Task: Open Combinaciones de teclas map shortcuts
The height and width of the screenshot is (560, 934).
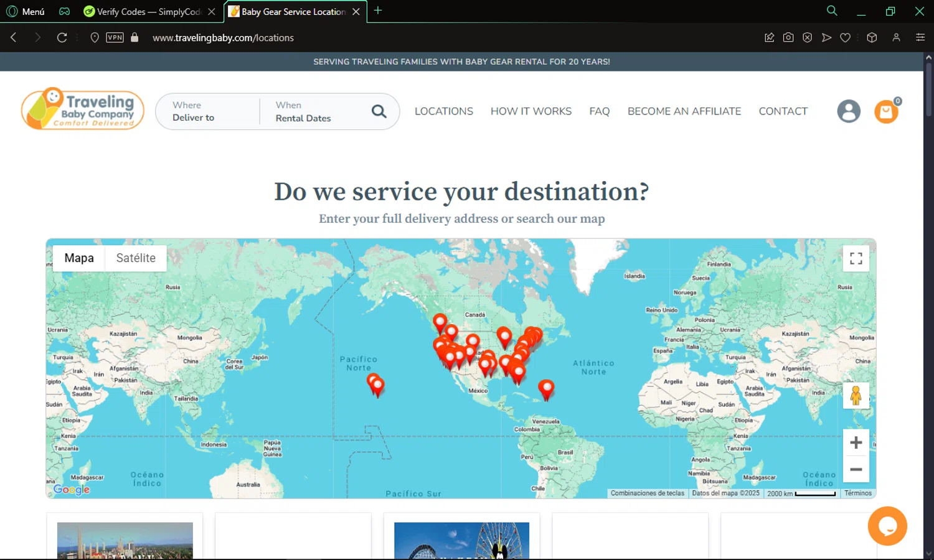Action: tap(648, 493)
